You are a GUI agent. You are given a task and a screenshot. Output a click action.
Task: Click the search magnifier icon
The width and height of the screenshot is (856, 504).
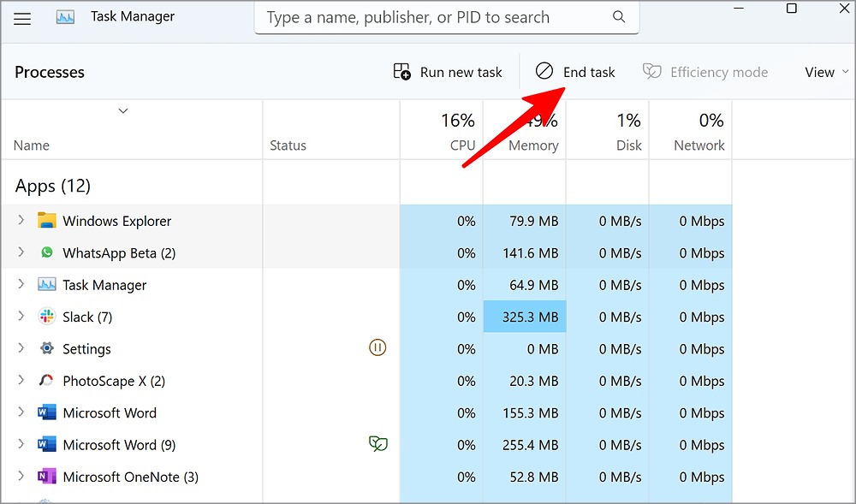tap(619, 17)
